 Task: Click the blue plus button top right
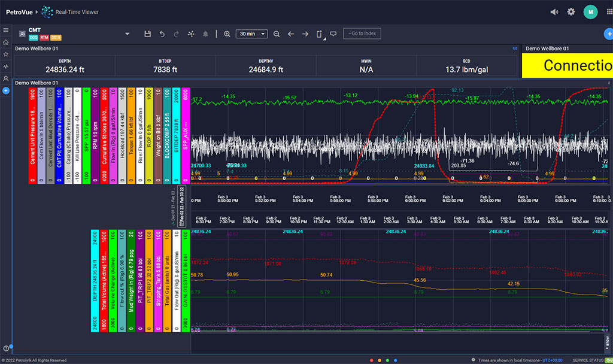[x=609, y=34]
